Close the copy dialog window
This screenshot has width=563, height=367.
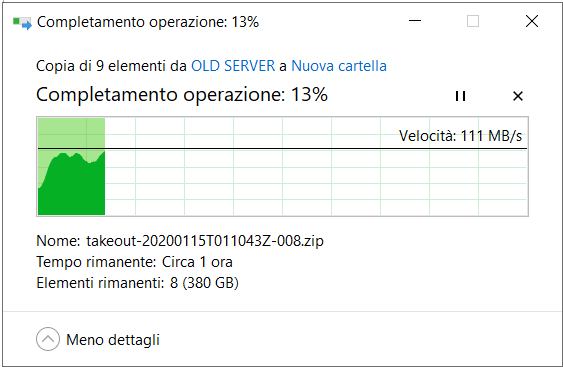[x=532, y=21]
